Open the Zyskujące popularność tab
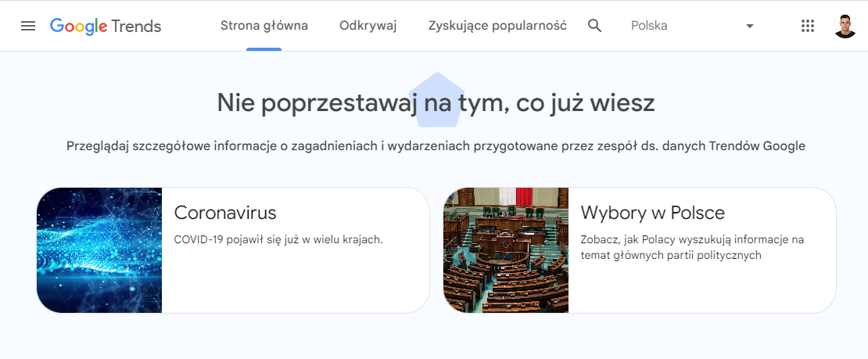 click(x=497, y=26)
